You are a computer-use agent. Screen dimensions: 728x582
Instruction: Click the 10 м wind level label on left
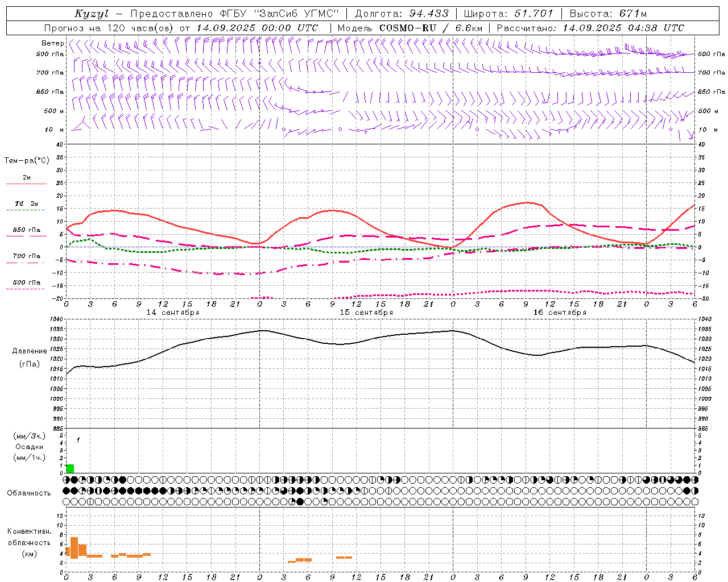[55, 130]
